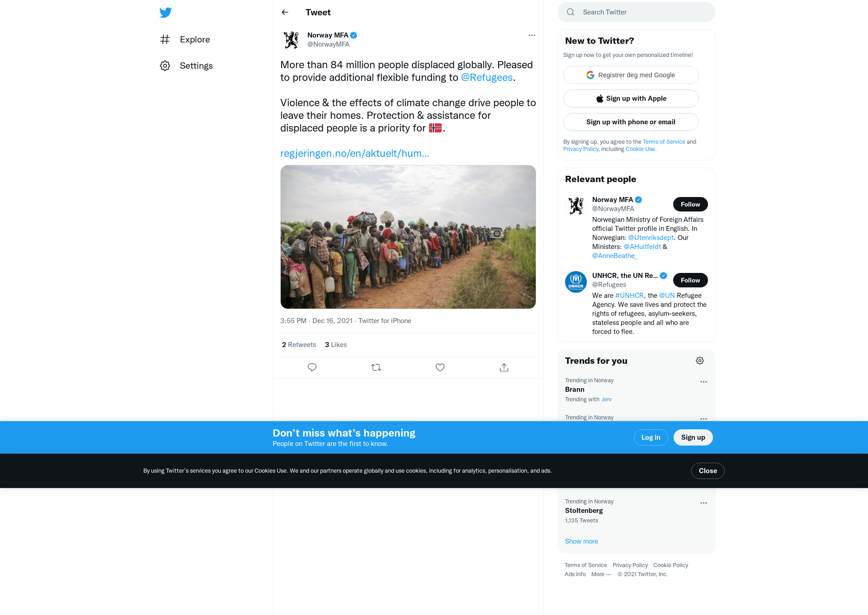The image size is (868, 615).
Task: Close the cookies notice banner
Action: [708, 471]
